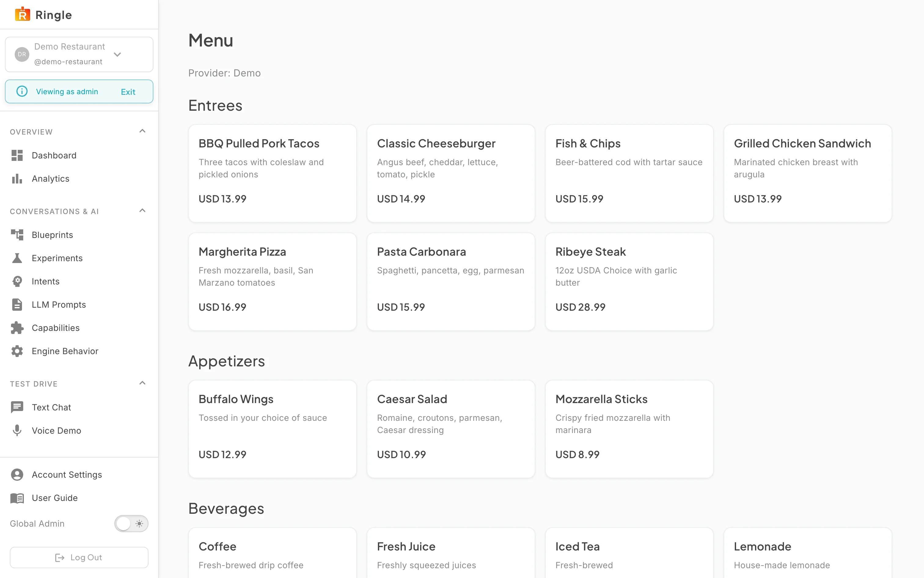Open the User Guide
The width and height of the screenshot is (924, 578).
(x=79, y=498)
